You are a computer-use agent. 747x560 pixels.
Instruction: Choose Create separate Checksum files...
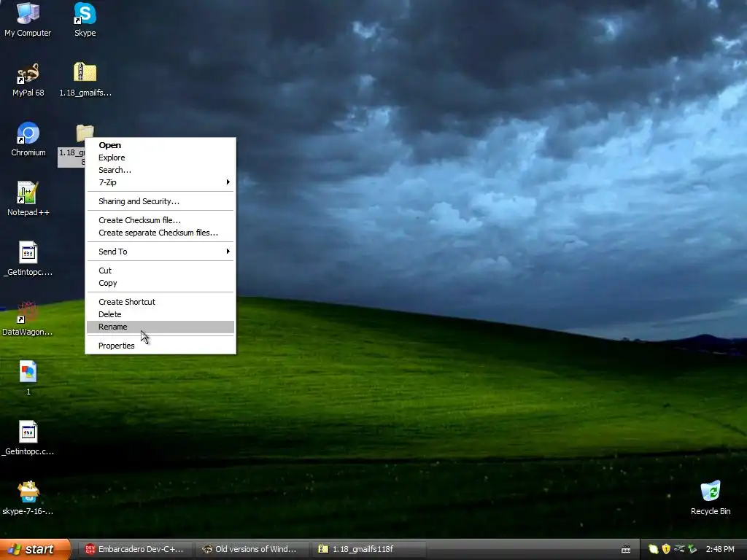pos(160,233)
